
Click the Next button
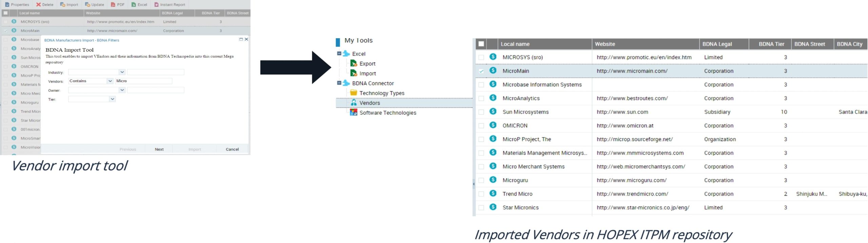[159, 149]
